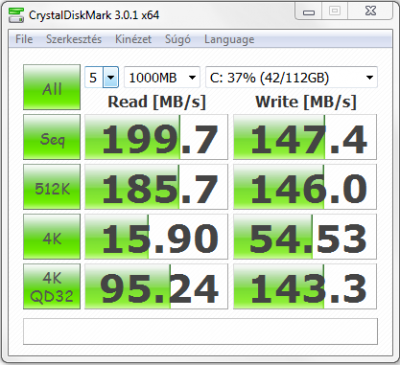400x365 pixels.
Task: Open the Language menu
Action: click(x=229, y=40)
